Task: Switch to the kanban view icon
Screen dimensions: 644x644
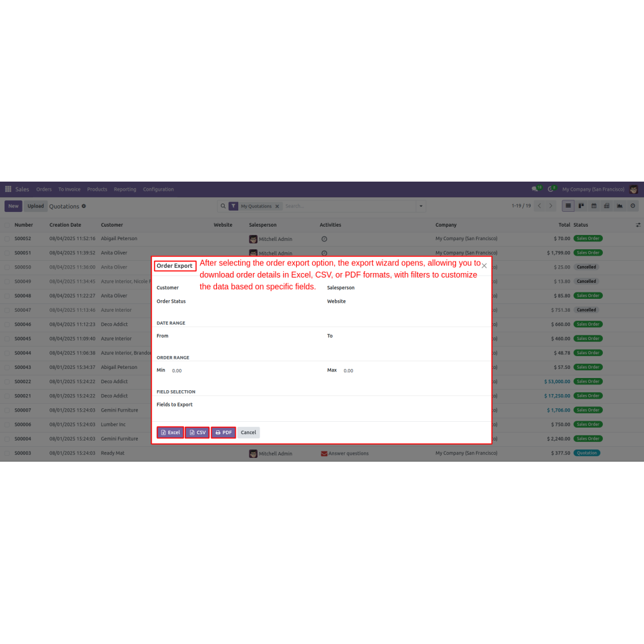Action: click(x=581, y=206)
